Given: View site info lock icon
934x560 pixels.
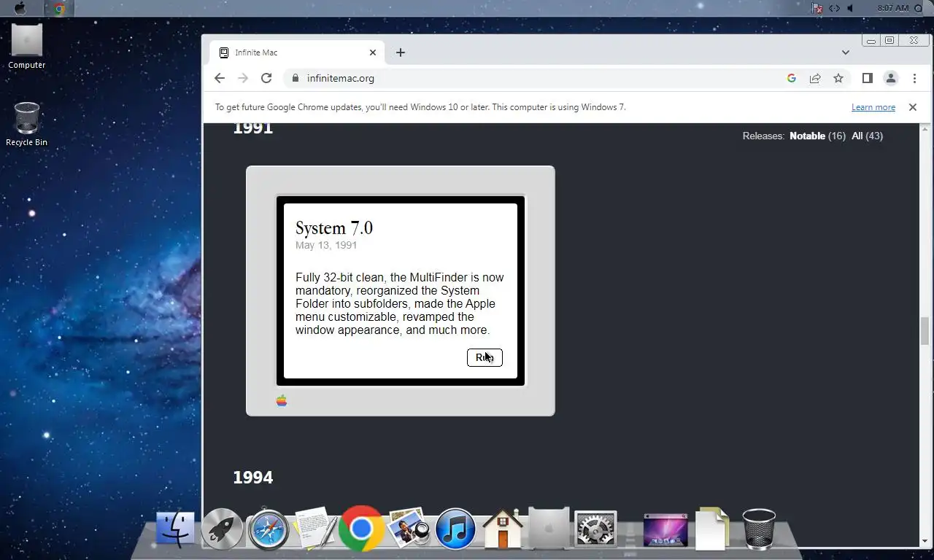Looking at the screenshot, I should click(x=295, y=78).
